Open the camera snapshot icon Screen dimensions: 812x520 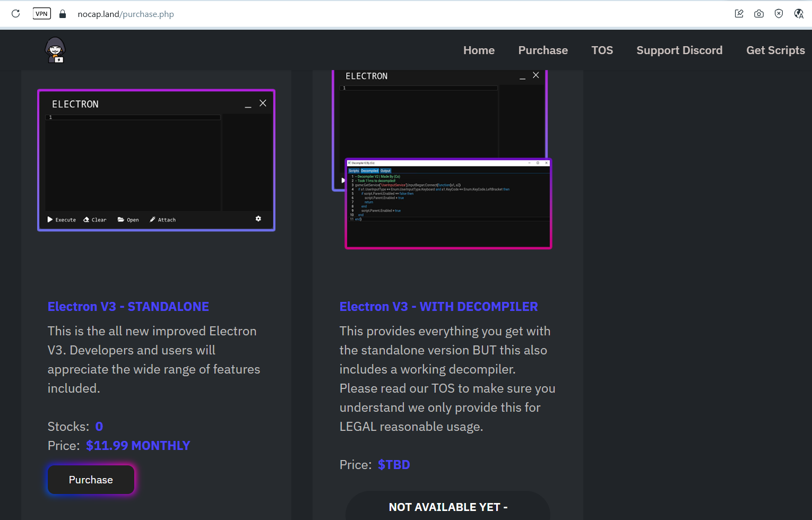[x=759, y=14]
